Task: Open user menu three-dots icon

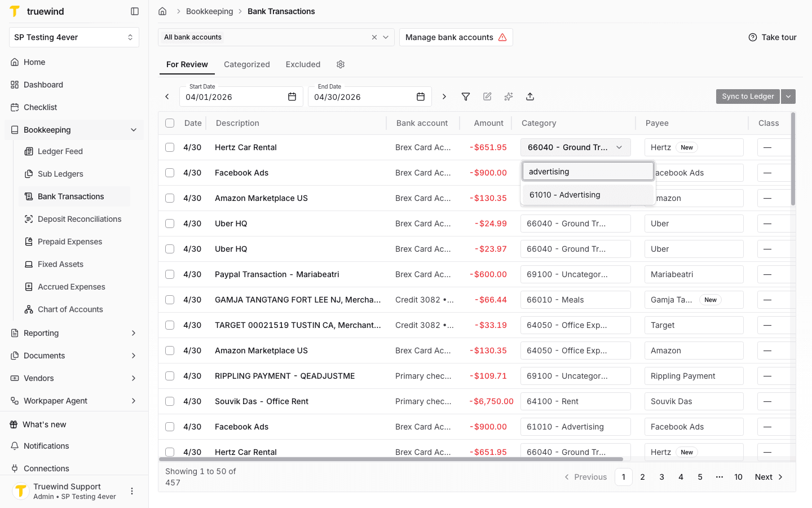Action: point(132,491)
